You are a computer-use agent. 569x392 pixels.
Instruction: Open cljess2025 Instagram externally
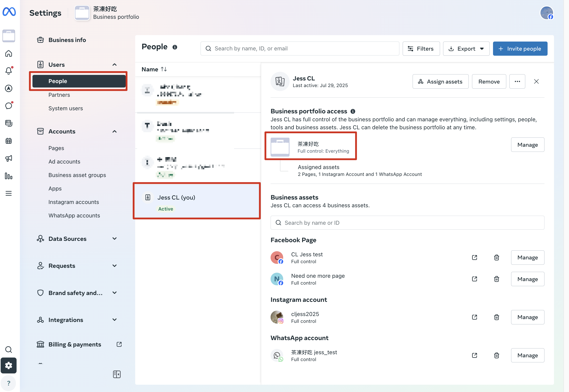point(474,317)
